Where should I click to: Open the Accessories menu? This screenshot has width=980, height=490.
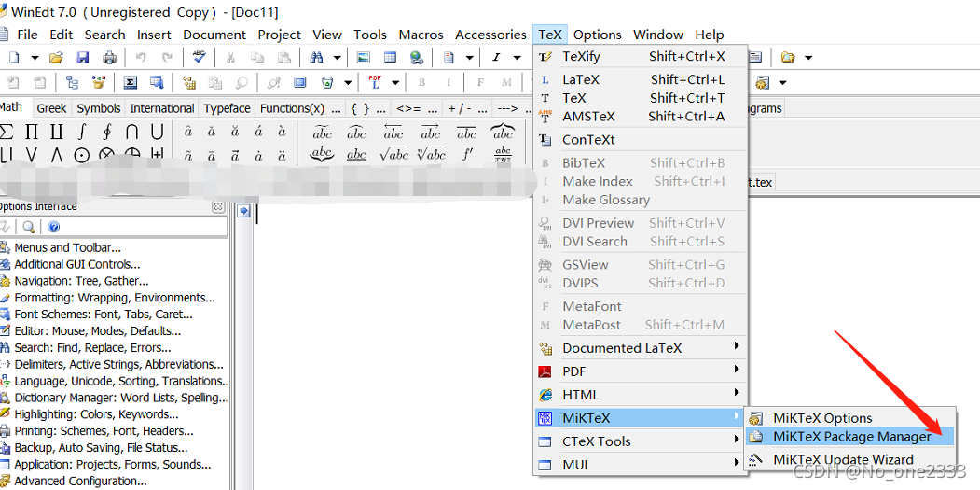pos(490,35)
